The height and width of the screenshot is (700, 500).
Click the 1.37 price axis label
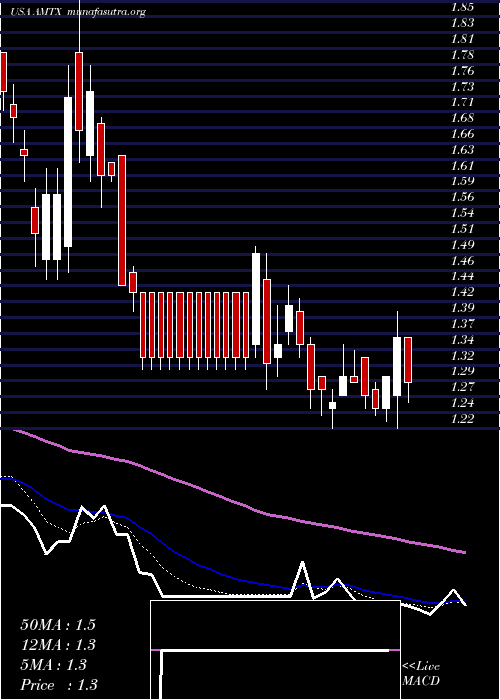(462, 324)
